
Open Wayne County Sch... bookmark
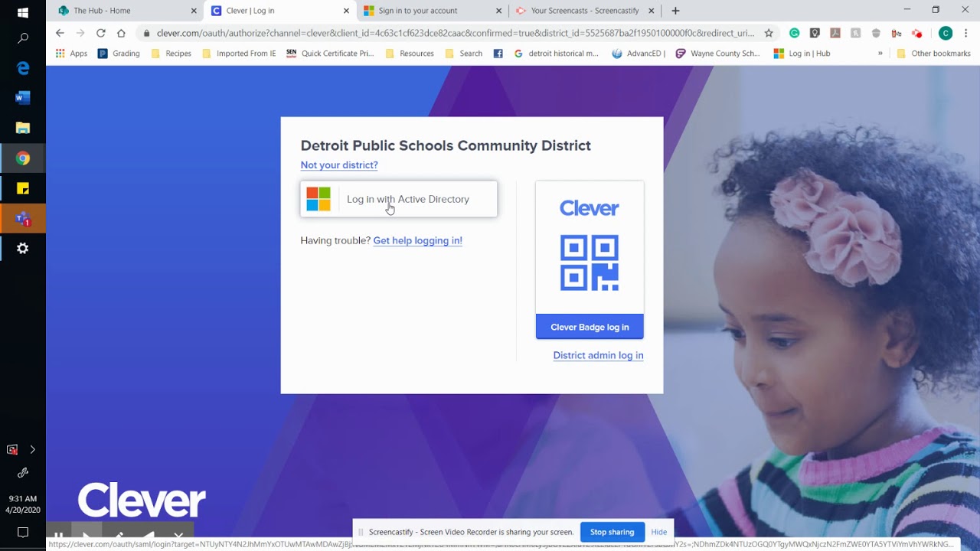click(717, 54)
